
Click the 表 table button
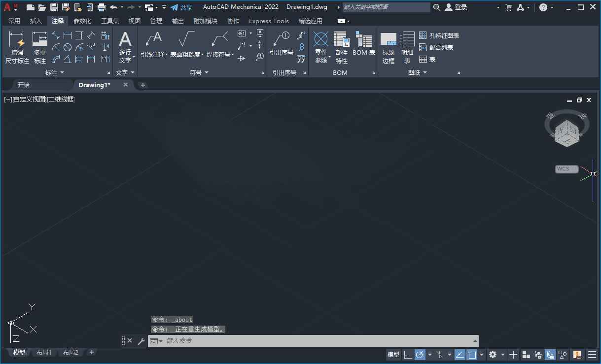click(x=427, y=59)
